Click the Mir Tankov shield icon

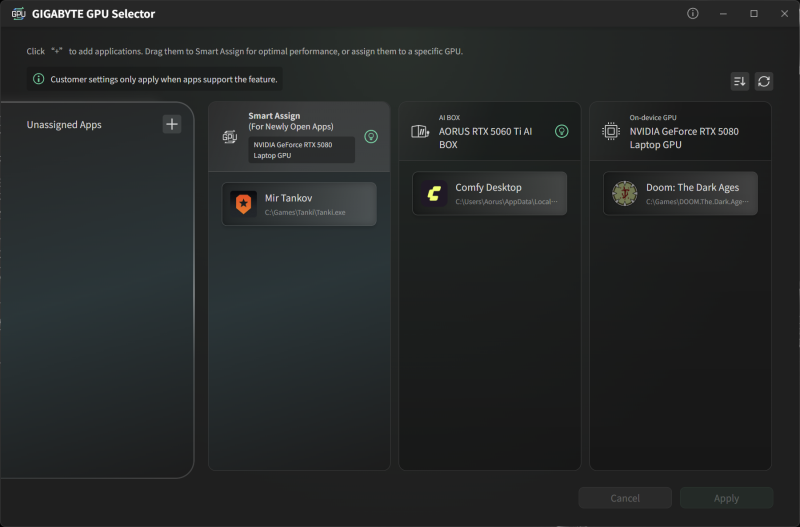click(243, 204)
